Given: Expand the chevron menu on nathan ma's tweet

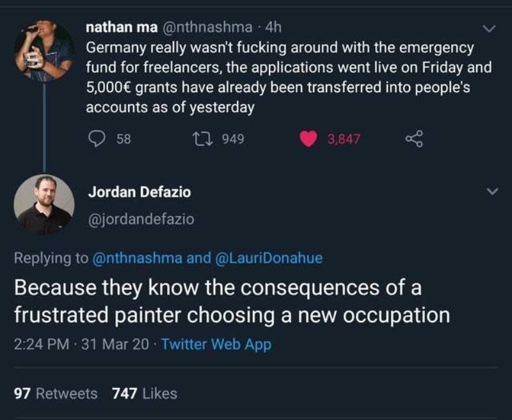Looking at the screenshot, I should (490, 29).
